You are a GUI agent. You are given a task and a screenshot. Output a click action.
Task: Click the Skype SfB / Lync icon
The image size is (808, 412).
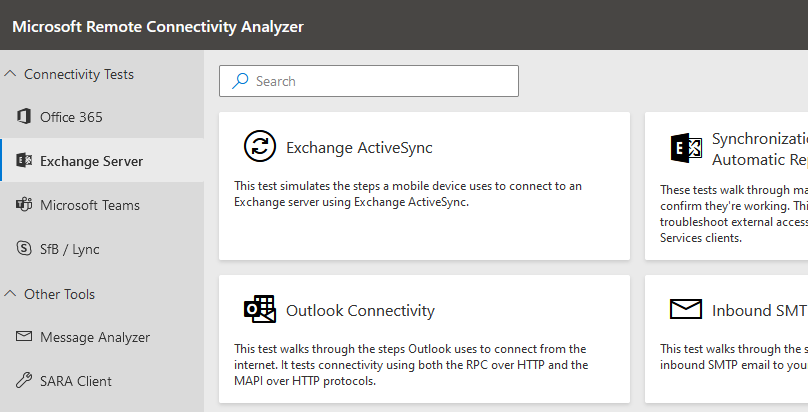(x=24, y=248)
